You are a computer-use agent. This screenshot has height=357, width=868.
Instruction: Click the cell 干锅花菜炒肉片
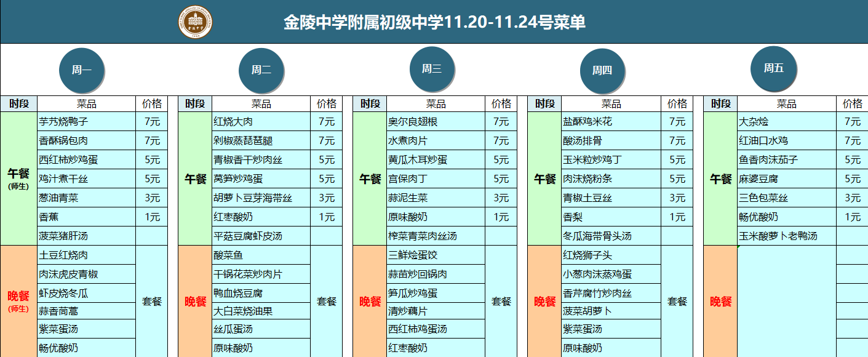tap(261, 274)
